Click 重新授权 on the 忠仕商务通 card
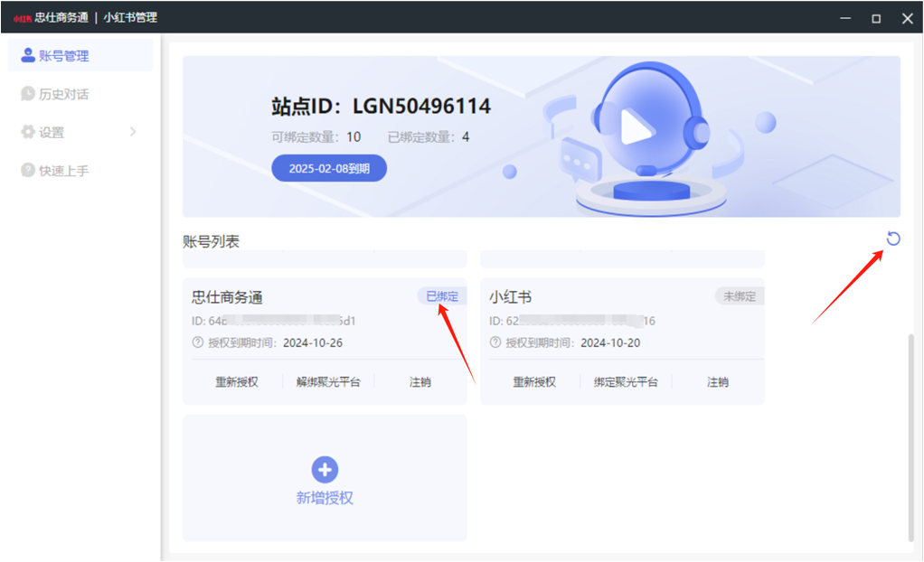 coord(237,382)
